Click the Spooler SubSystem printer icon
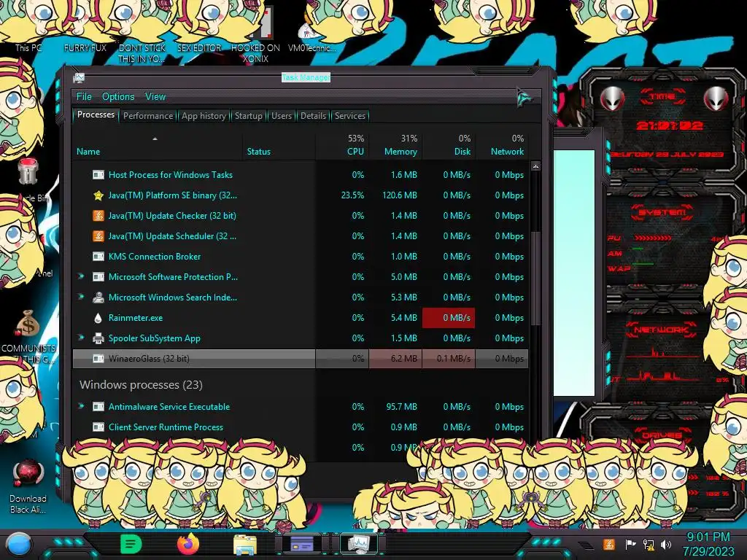 (98, 338)
